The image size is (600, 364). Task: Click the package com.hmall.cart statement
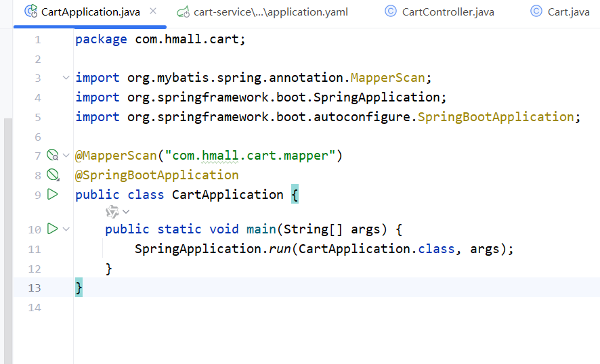point(160,39)
